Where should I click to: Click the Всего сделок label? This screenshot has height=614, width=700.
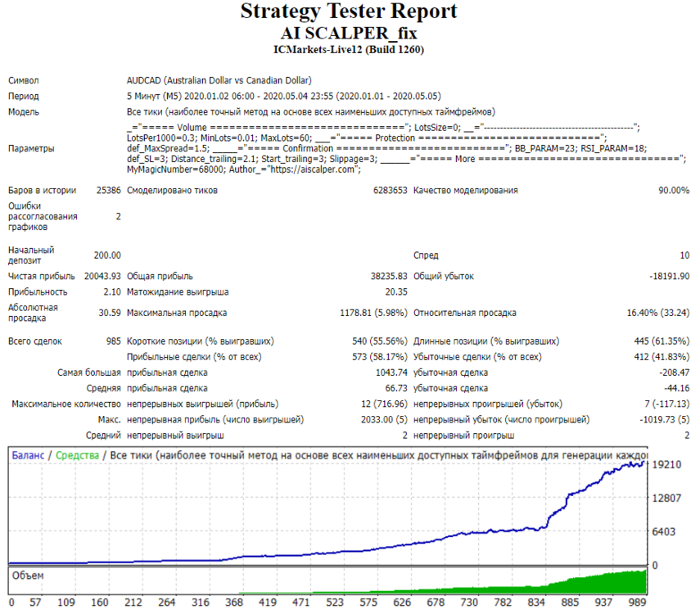(35, 341)
